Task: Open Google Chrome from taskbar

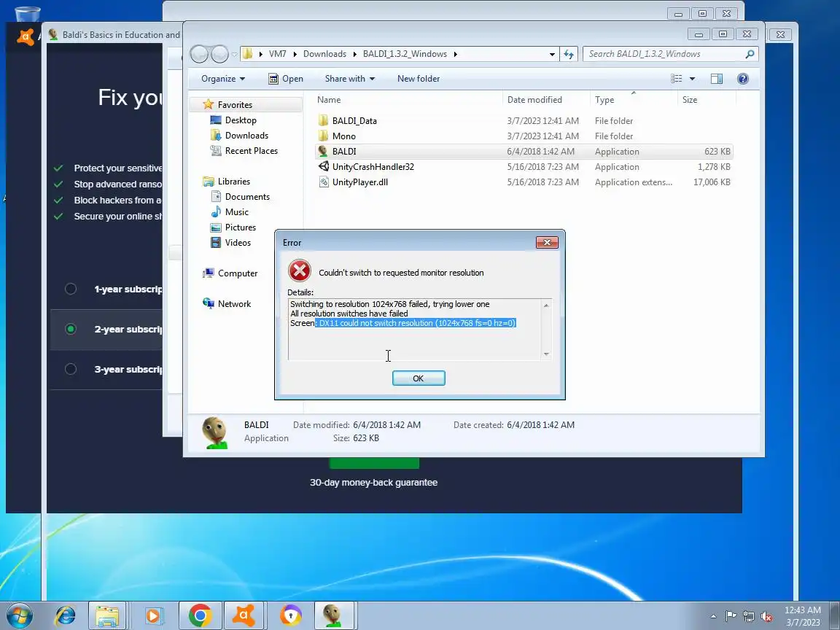Action: [x=200, y=616]
